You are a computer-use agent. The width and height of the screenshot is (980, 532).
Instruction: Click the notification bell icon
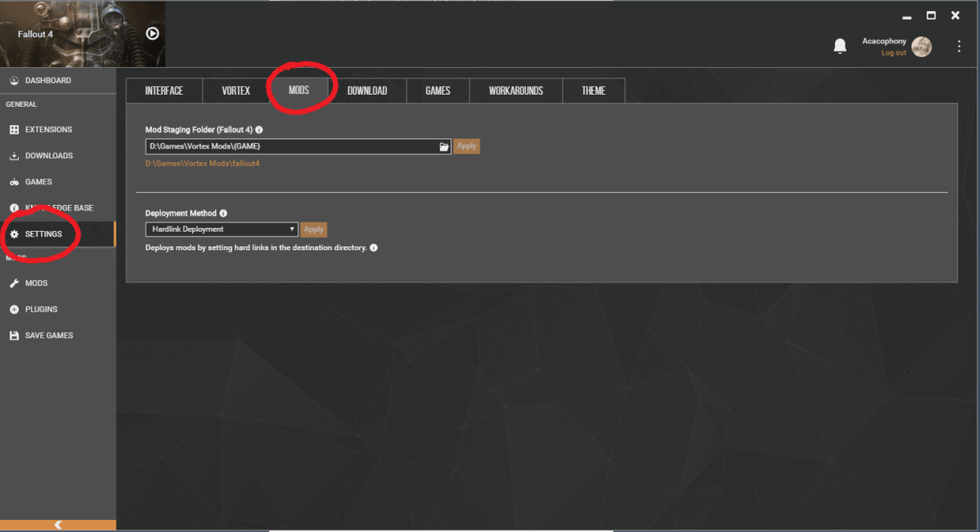pyautogui.click(x=840, y=46)
